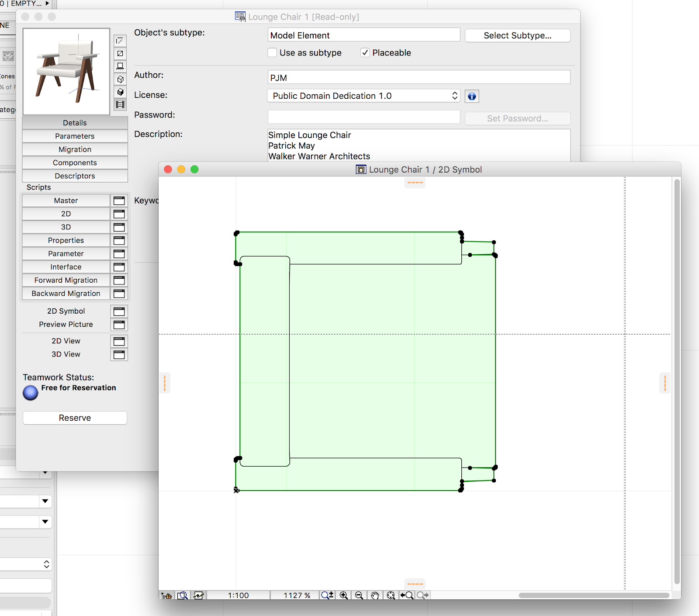Click into the Author text field
This screenshot has height=616, width=699.
(419, 78)
